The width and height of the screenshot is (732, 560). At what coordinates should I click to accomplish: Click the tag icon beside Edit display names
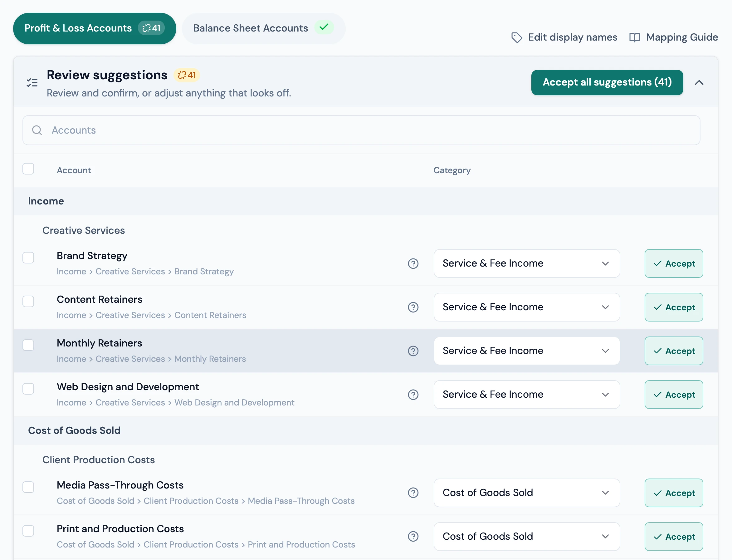(x=516, y=37)
